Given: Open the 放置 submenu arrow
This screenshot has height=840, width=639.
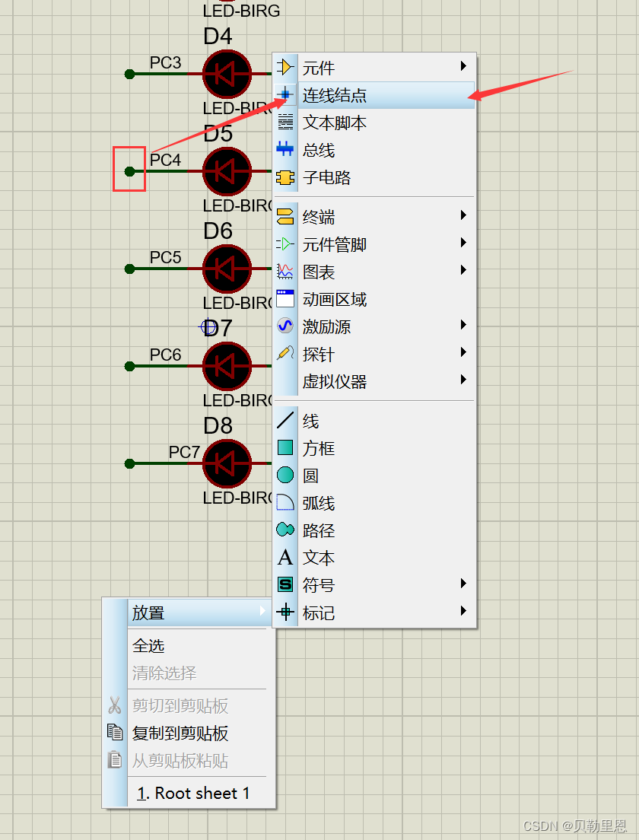Looking at the screenshot, I should pyautogui.click(x=262, y=611).
